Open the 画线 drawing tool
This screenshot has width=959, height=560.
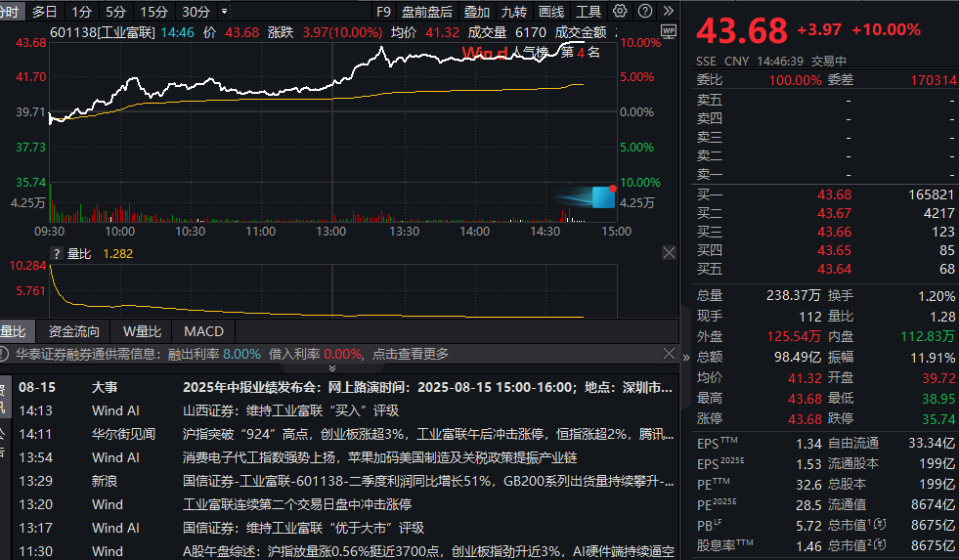(x=551, y=12)
